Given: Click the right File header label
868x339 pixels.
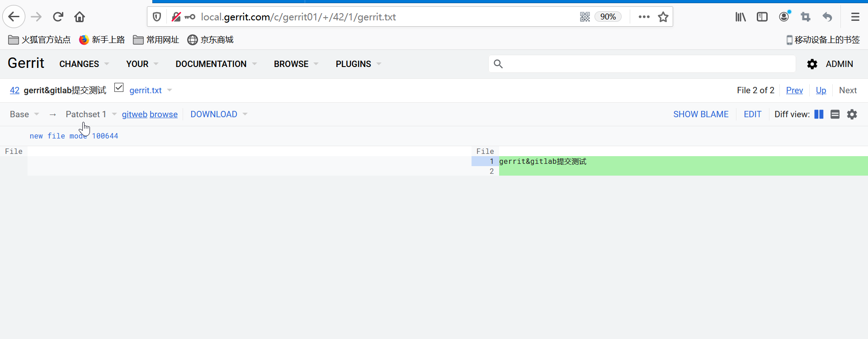Looking at the screenshot, I should (485, 151).
